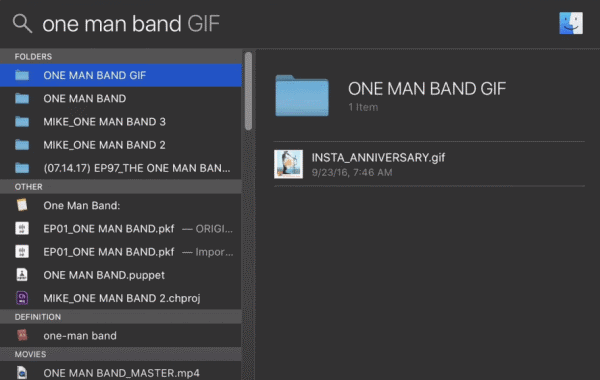Choose MIKE_ONE MAN BAND 3 folder
Screen dimensions: 600x380
121,122
